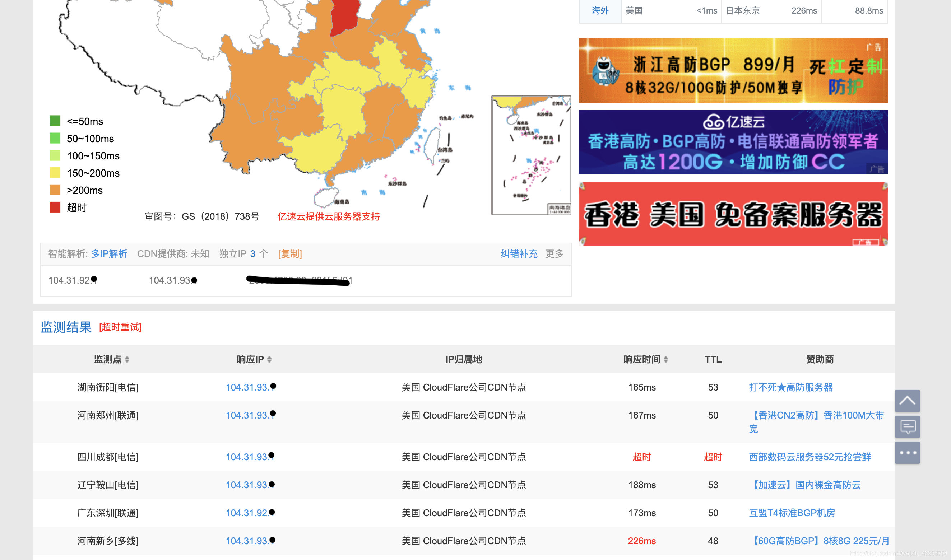The image size is (951, 560).
Task: Click the back-to-top arrow button
Action: point(907,401)
